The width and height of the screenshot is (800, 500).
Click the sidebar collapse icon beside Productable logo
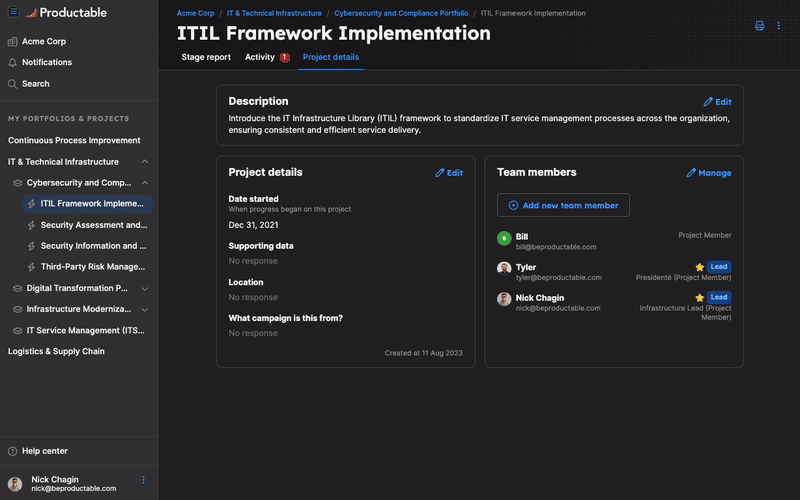pyautogui.click(x=13, y=12)
